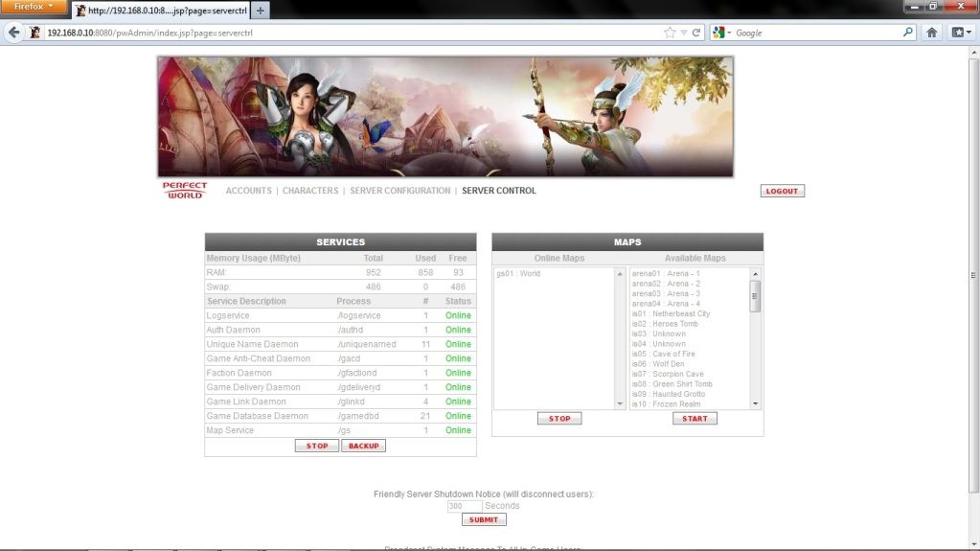Open the URL history dropdown arrow

[683, 32]
